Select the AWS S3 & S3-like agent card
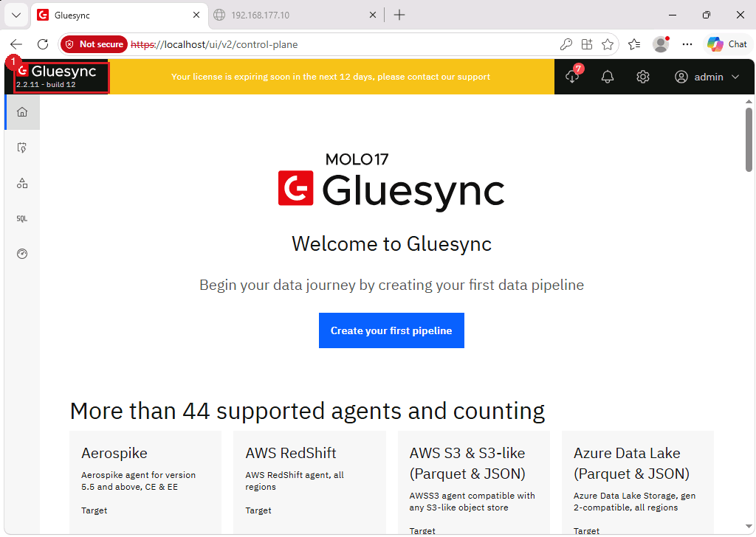756x537 pixels. tap(474, 482)
